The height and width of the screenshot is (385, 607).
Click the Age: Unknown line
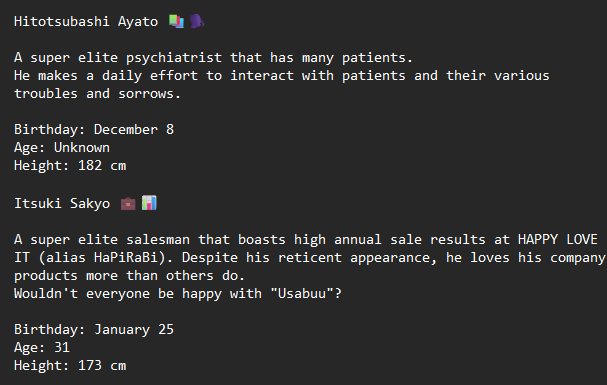(x=62, y=148)
